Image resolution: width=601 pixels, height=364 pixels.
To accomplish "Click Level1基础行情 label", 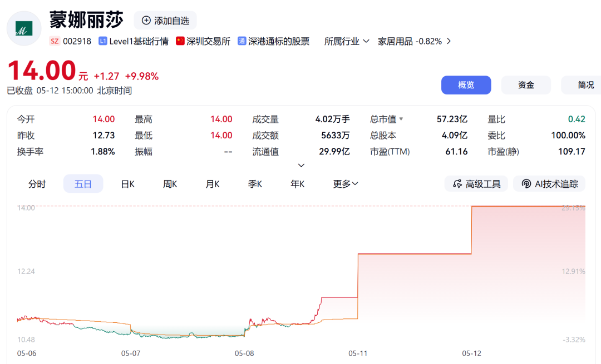I will click(139, 41).
